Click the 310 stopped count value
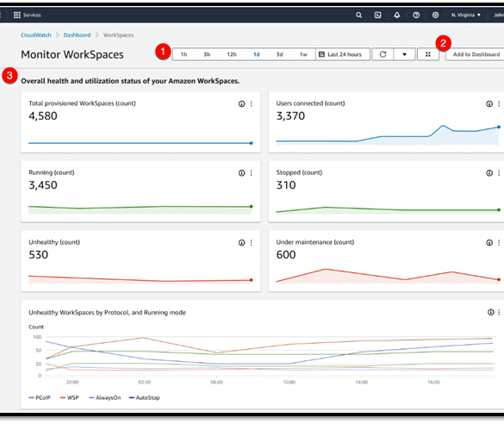This screenshot has width=504, height=424. click(x=286, y=185)
